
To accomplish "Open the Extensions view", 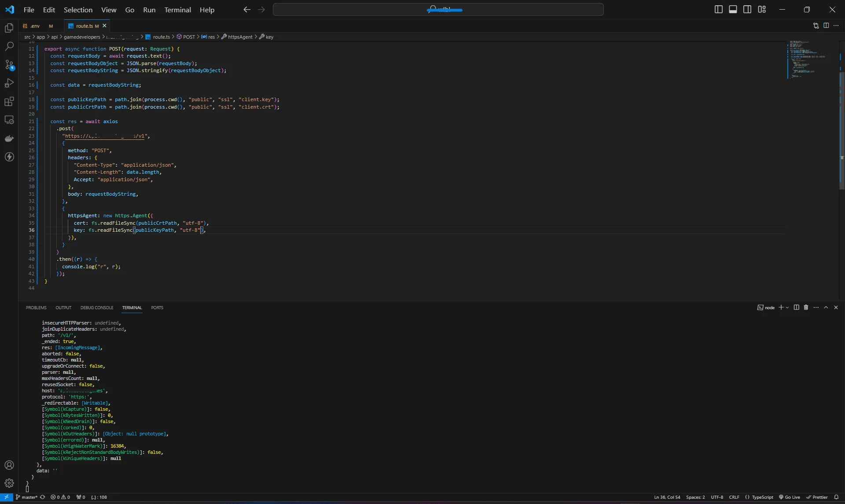I will coord(9,102).
